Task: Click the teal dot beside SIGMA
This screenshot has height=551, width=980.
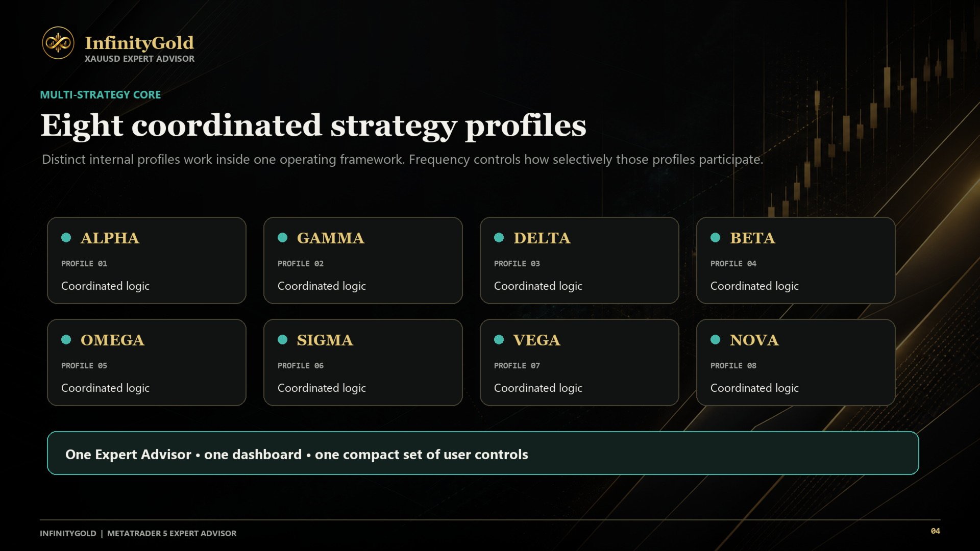Action: [282, 340]
